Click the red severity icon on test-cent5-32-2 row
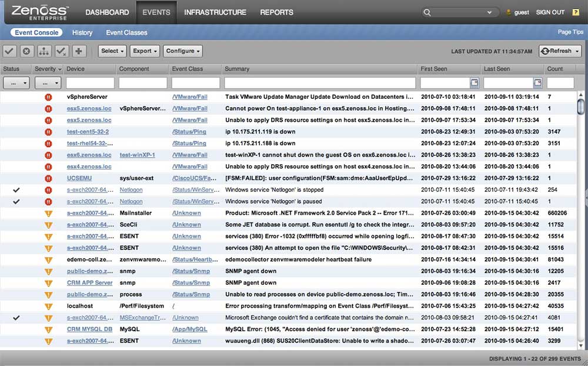The height and width of the screenshot is (366, 588). point(48,132)
